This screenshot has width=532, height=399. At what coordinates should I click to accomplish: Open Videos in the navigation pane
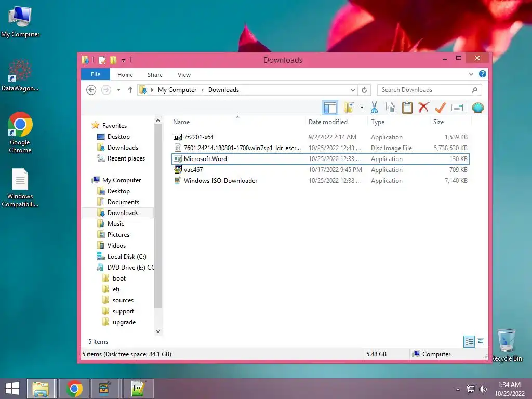pyautogui.click(x=116, y=246)
